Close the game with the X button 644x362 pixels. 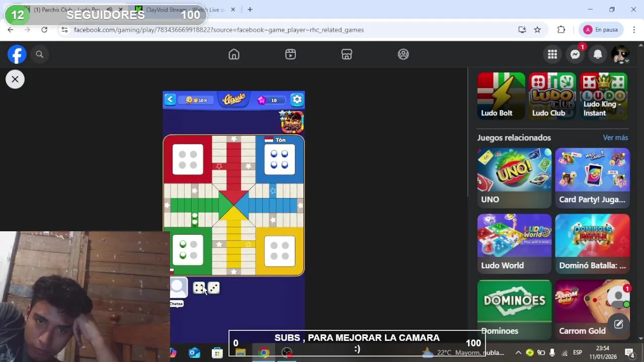[x=15, y=79]
